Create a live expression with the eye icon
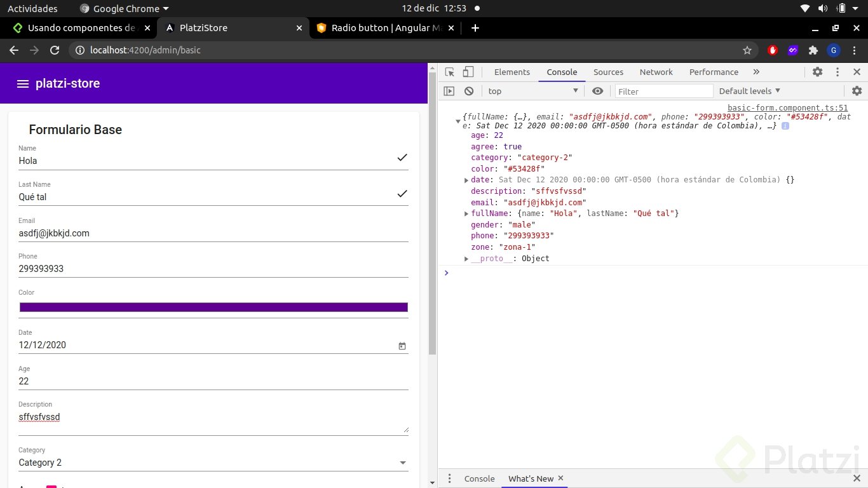 597,91
